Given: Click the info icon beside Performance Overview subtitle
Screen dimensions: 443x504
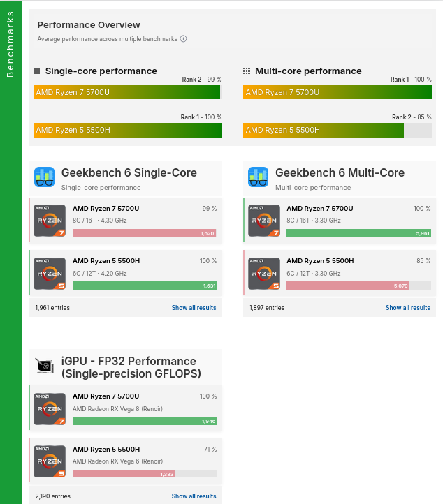Looking at the screenshot, I should (x=184, y=39).
